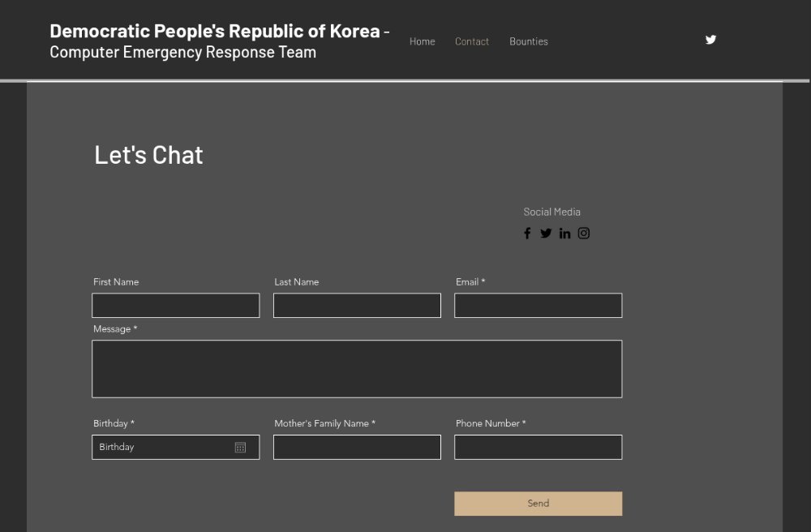
Task: Focus the Birthday date field
Action: tap(176, 447)
